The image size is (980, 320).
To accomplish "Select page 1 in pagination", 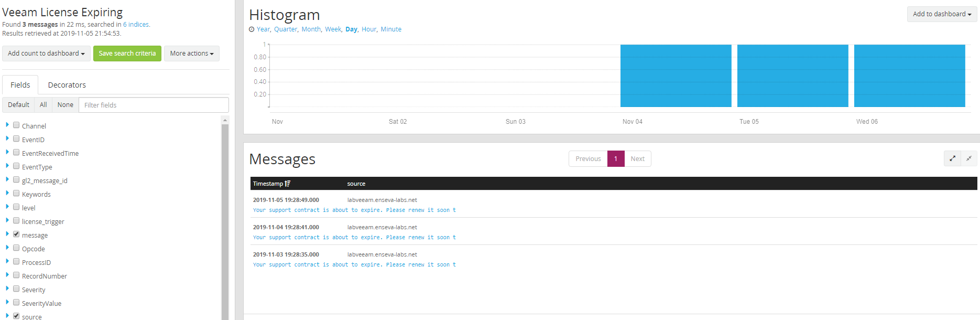I will click(x=616, y=159).
